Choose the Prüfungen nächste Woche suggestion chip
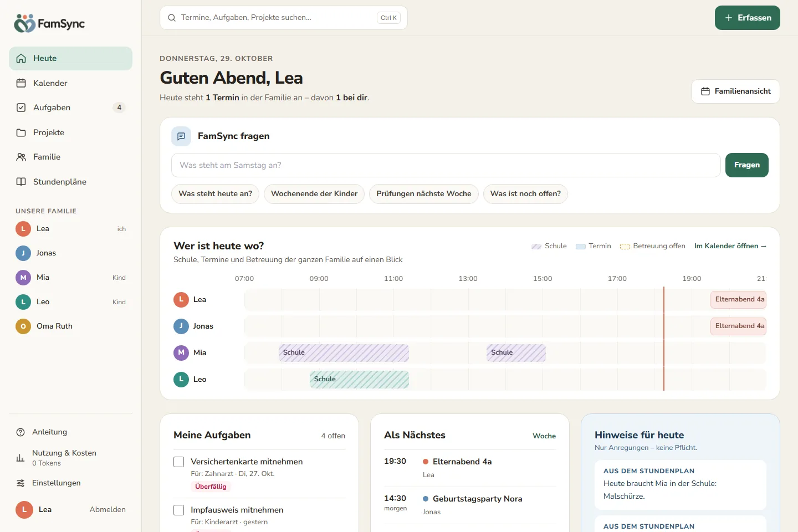Viewport: 798px width, 532px height. click(424, 194)
